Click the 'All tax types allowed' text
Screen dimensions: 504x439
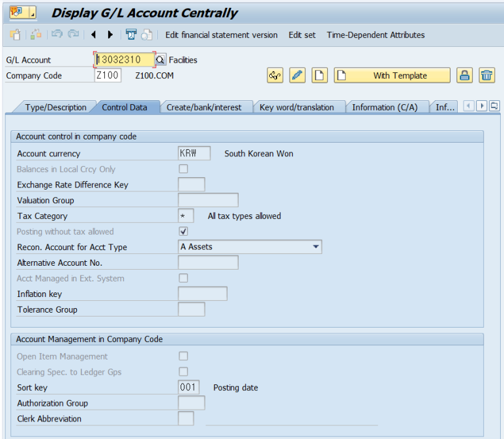pos(245,216)
